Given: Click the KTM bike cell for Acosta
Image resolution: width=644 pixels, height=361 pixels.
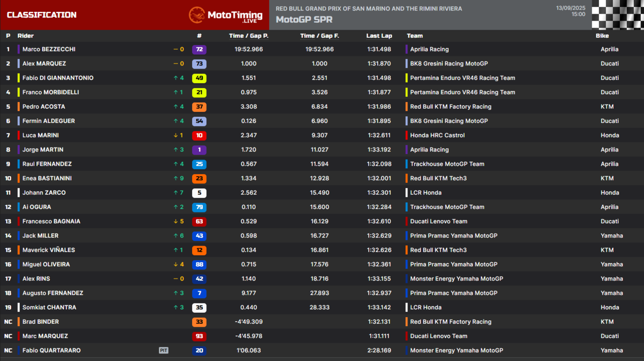Looking at the screenshot, I should click(607, 107).
